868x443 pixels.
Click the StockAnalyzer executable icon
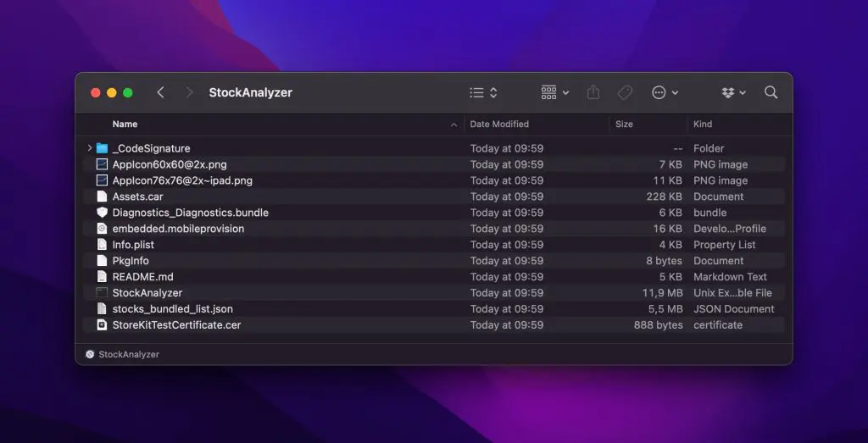[x=102, y=292]
